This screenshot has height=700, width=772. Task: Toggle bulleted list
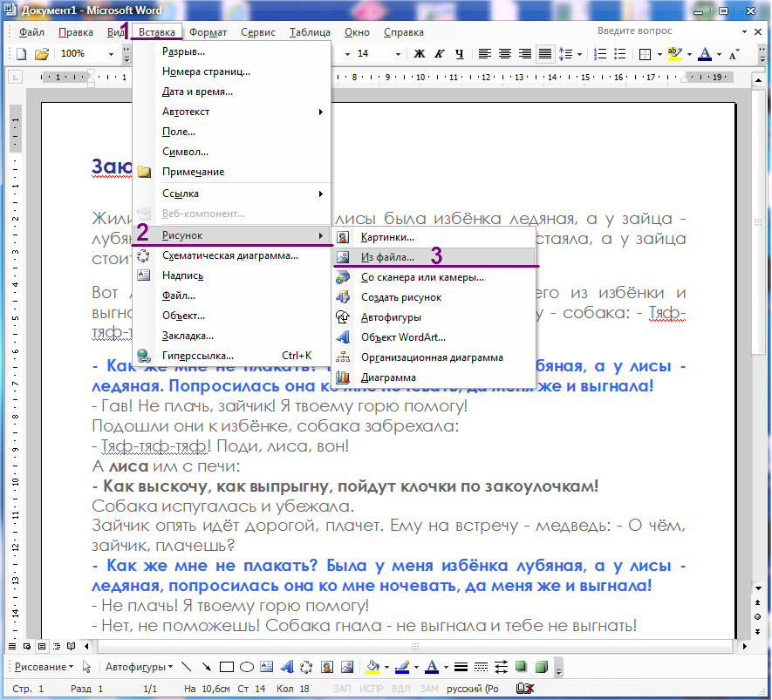click(620, 54)
